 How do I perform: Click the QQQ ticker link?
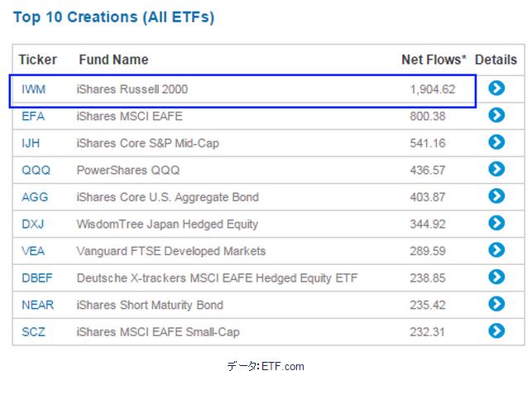36,171
